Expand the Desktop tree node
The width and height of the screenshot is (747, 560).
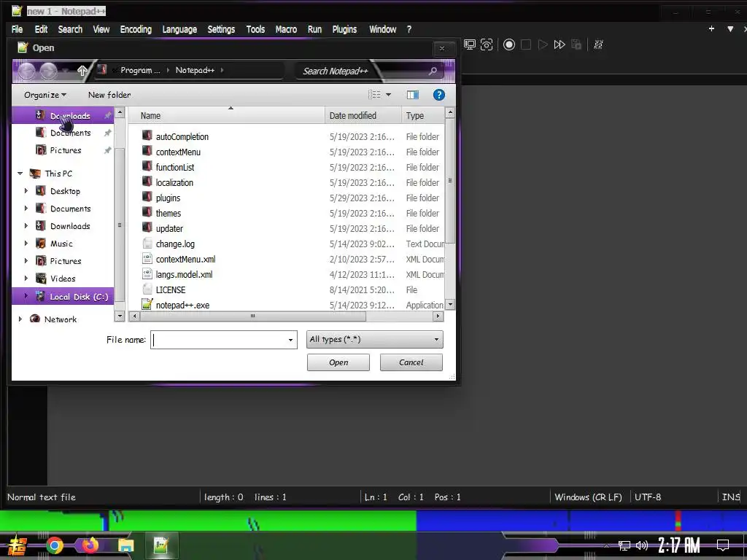(x=26, y=191)
